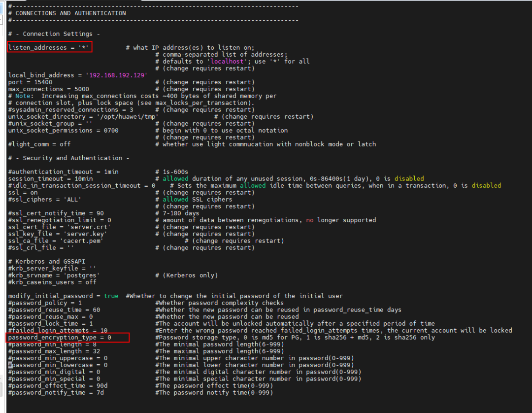The height and width of the screenshot is (413, 532).
Task: Click the '# - Connection Settings -' line
Action: point(54,34)
